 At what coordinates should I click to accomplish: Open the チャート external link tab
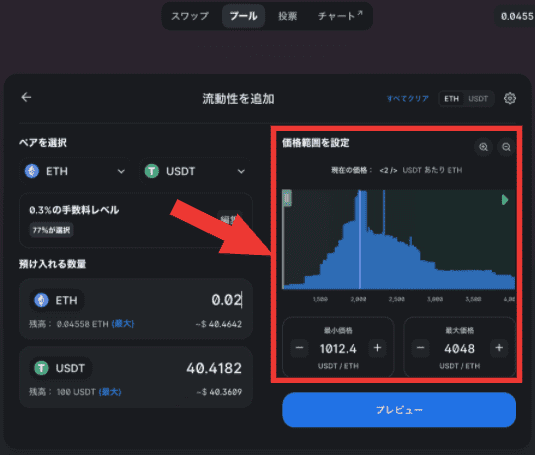(x=340, y=16)
